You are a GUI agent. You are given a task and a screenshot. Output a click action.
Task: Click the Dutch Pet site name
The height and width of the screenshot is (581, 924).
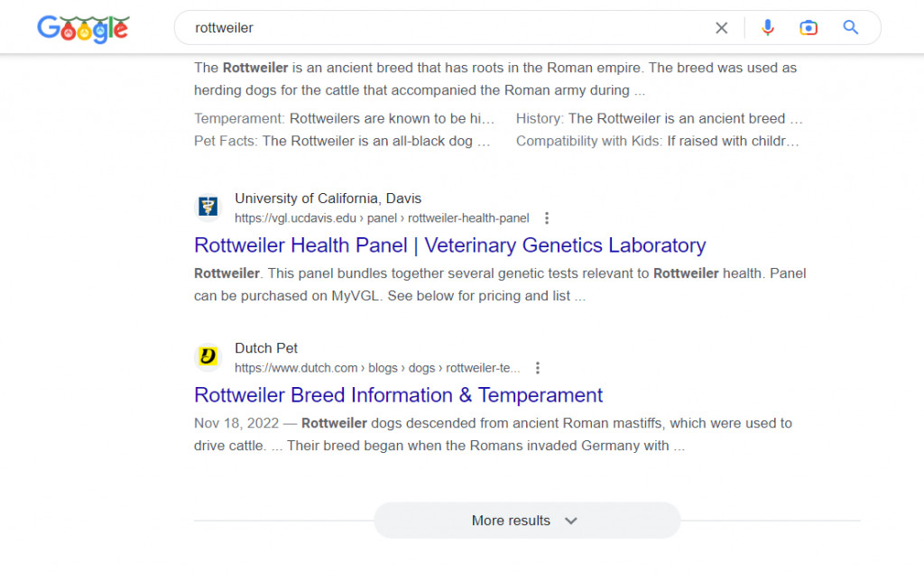coord(266,348)
